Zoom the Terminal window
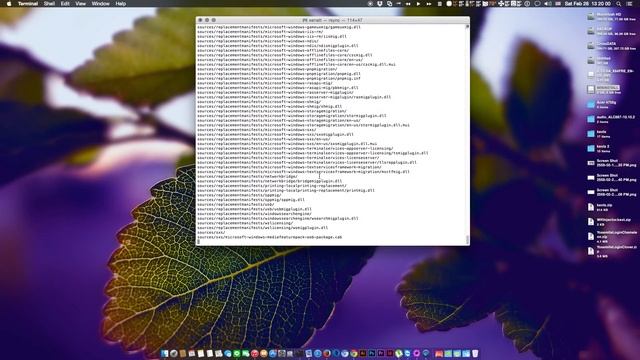Viewport: 640px width, 360px height. point(214,20)
